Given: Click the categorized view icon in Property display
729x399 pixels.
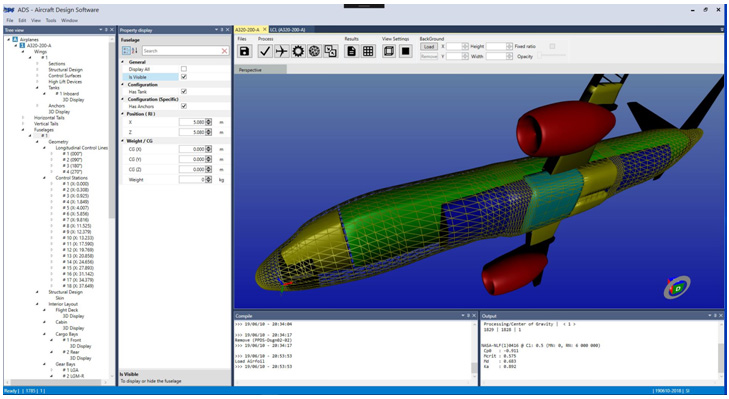Looking at the screenshot, I should pyautogui.click(x=126, y=51).
